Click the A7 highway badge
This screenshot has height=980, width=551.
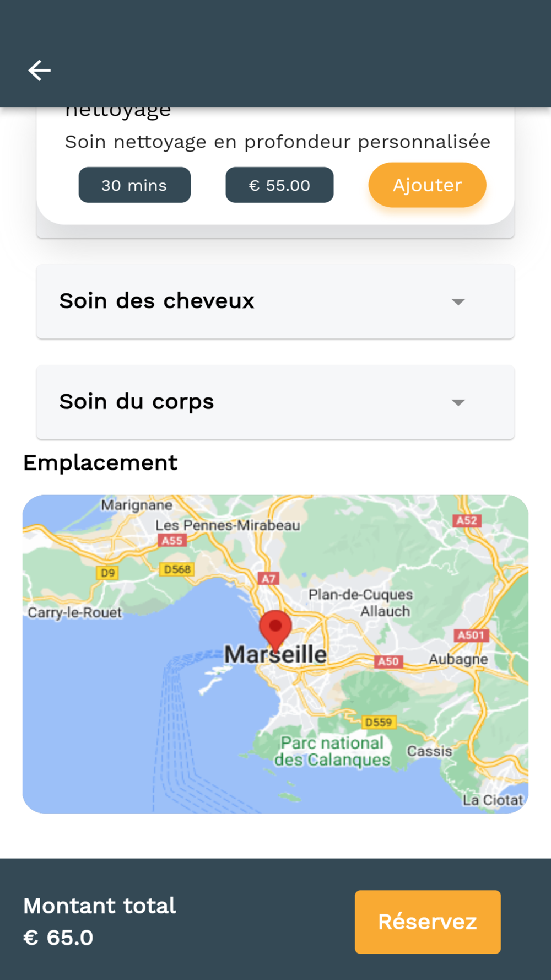[268, 578]
